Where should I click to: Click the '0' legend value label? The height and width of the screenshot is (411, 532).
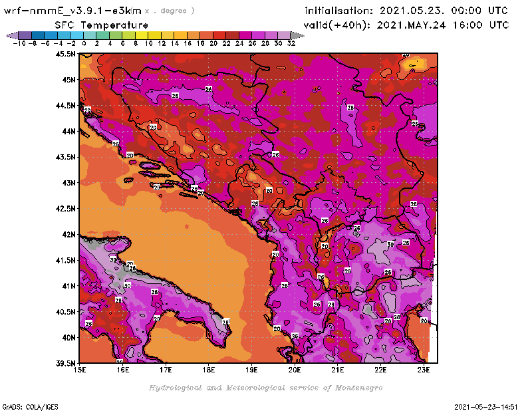84,43
